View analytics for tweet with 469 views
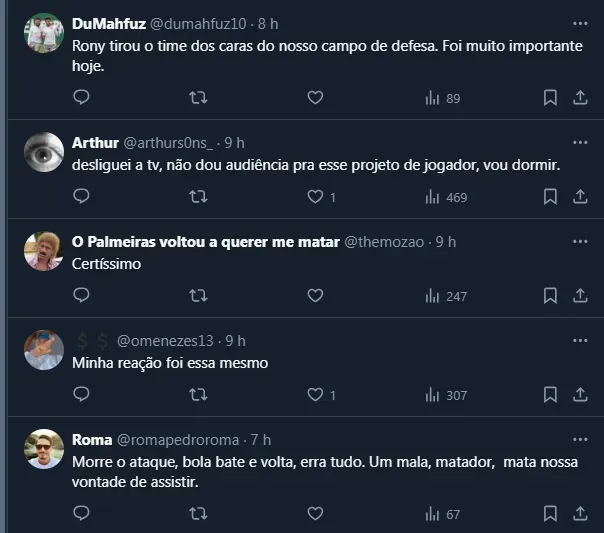604x533 pixels. [x=446, y=197]
